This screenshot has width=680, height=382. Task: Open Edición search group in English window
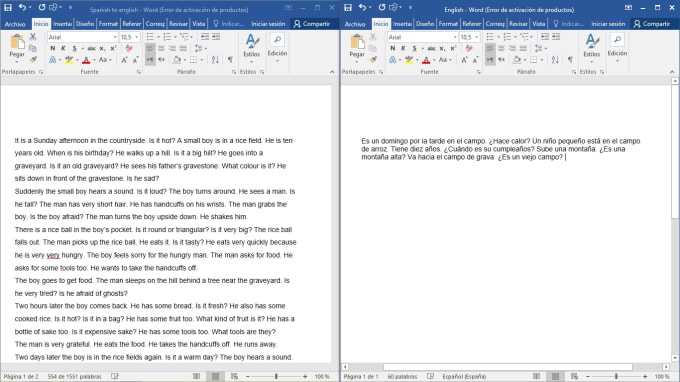(x=617, y=48)
